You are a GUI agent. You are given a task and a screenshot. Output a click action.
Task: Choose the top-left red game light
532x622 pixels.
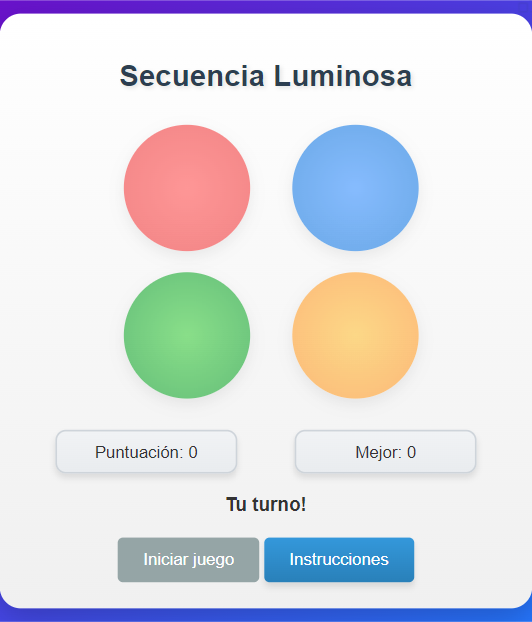coord(187,188)
